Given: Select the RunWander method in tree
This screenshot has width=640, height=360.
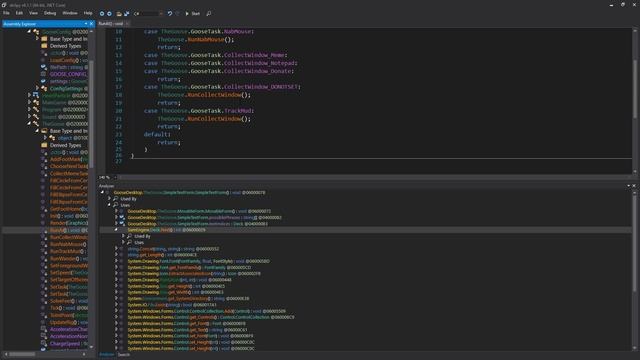Looking at the screenshot, I should (68, 258).
